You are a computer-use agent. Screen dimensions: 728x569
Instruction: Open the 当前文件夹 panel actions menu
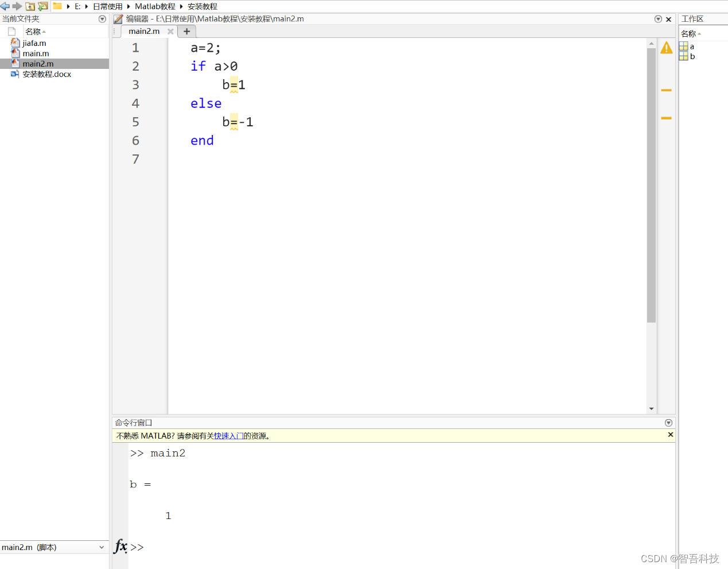pos(102,18)
